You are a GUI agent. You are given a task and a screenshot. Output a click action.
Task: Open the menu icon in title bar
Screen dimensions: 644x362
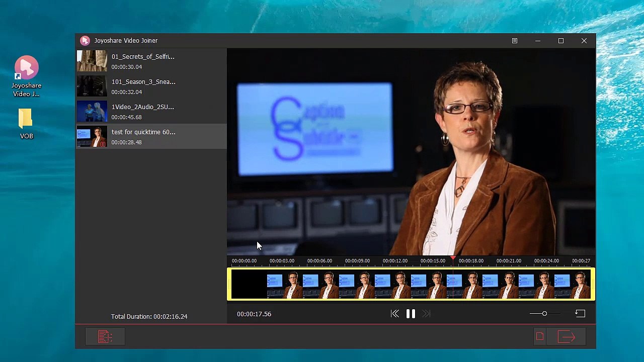[x=515, y=41]
